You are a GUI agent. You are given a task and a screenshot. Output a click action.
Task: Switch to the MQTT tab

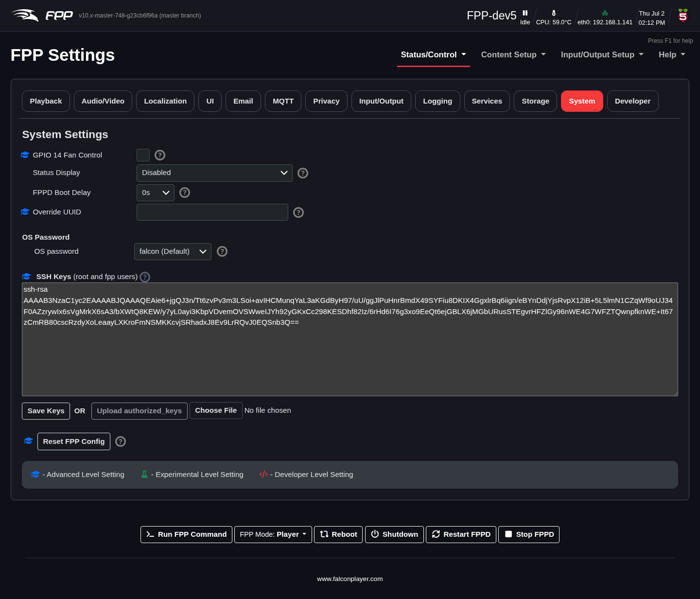tap(283, 101)
